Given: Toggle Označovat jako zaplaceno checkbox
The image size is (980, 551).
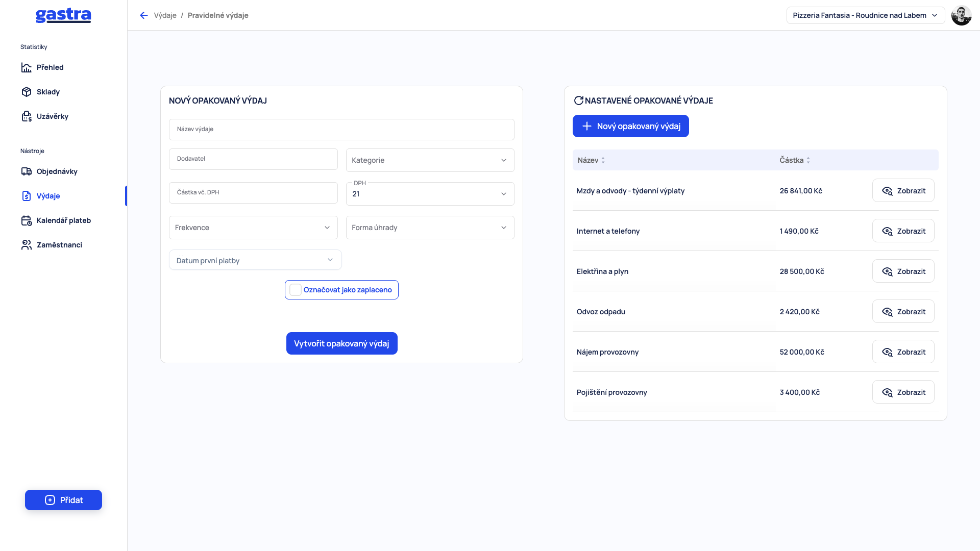Looking at the screenshot, I should [x=296, y=290].
